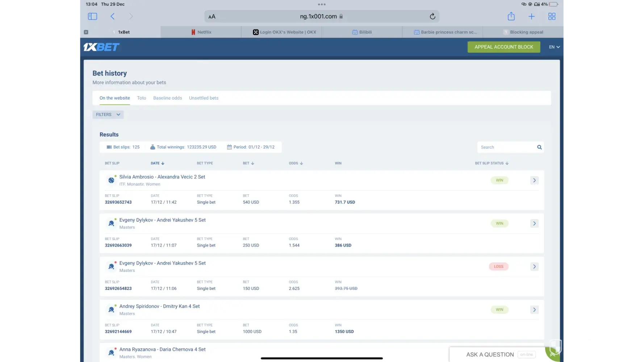Screen dimensions: 644x362
Task: Switch to the Toto tab
Action: (142, 98)
